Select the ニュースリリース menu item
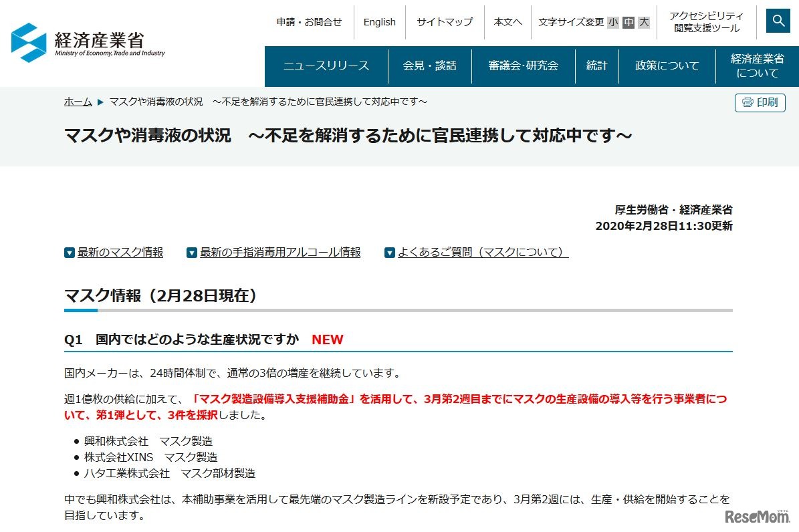 tap(326, 65)
